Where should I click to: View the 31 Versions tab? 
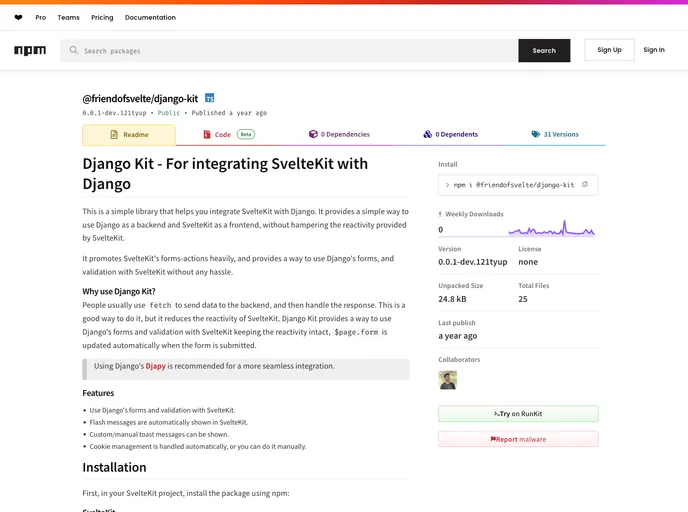pos(555,134)
